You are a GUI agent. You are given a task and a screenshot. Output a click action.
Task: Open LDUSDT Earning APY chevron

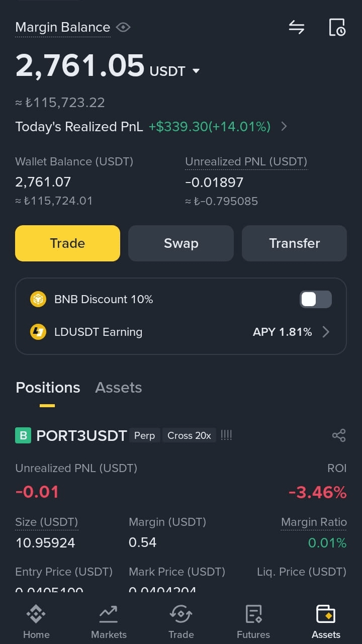pyautogui.click(x=326, y=332)
